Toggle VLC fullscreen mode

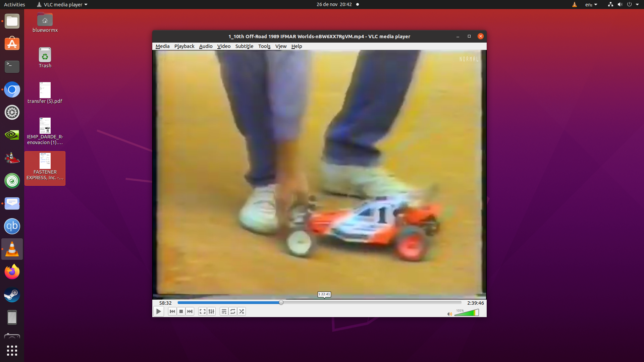203,311
